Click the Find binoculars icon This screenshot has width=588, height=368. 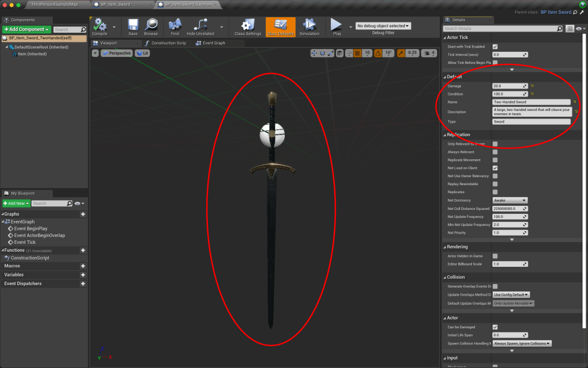click(x=175, y=24)
